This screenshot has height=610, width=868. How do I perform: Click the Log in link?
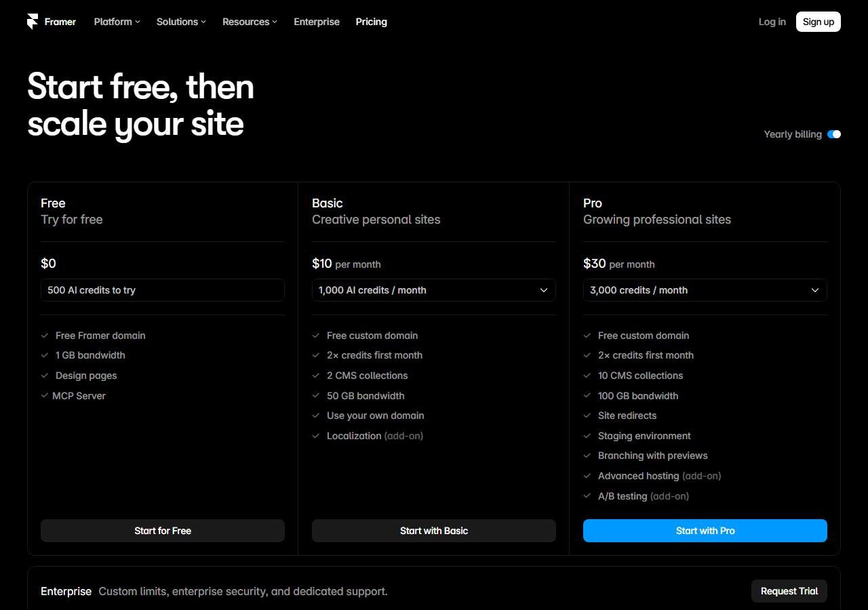click(x=772, y=22)
